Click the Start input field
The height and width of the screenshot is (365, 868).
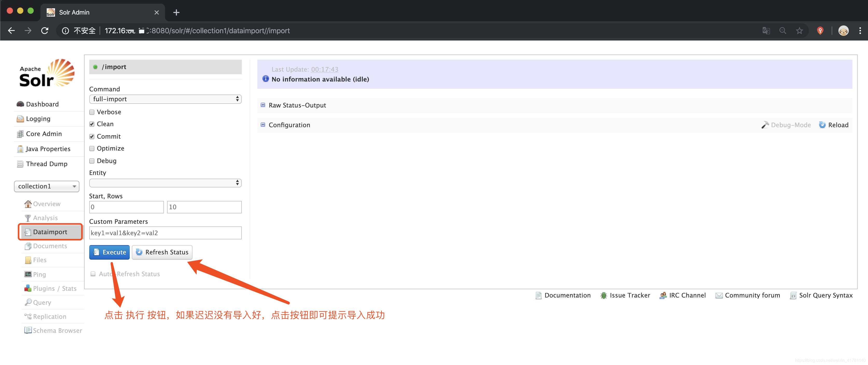point(126,207)
